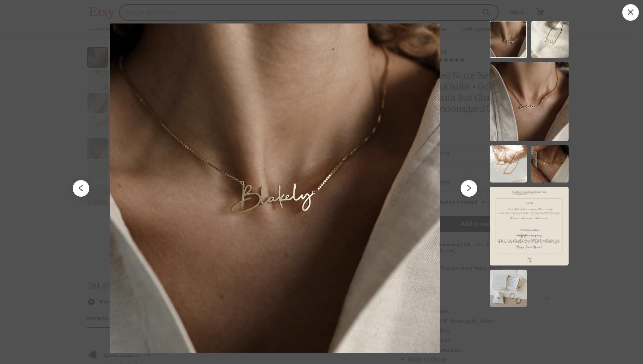The image size is (643, 364).
Task: View the font chart thumbnail
Action: [x=529, y=226]
